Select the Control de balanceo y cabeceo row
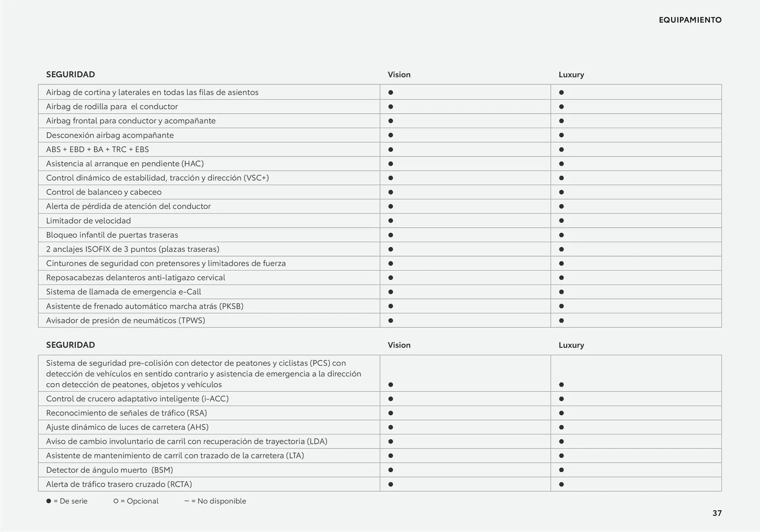The width and height of the screenshot is (760, 532). (380, 192)
